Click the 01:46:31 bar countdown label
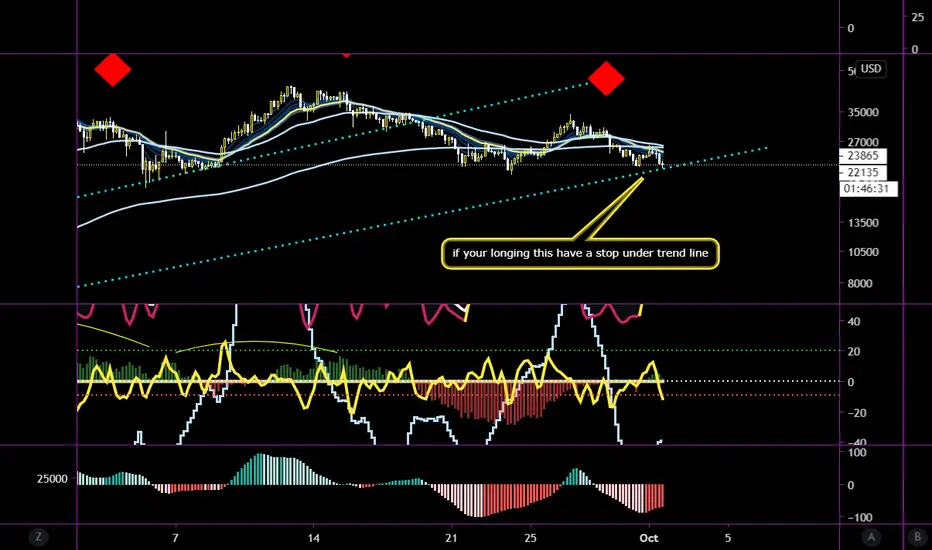Screen dimensions: 932x550 (869, 189)
